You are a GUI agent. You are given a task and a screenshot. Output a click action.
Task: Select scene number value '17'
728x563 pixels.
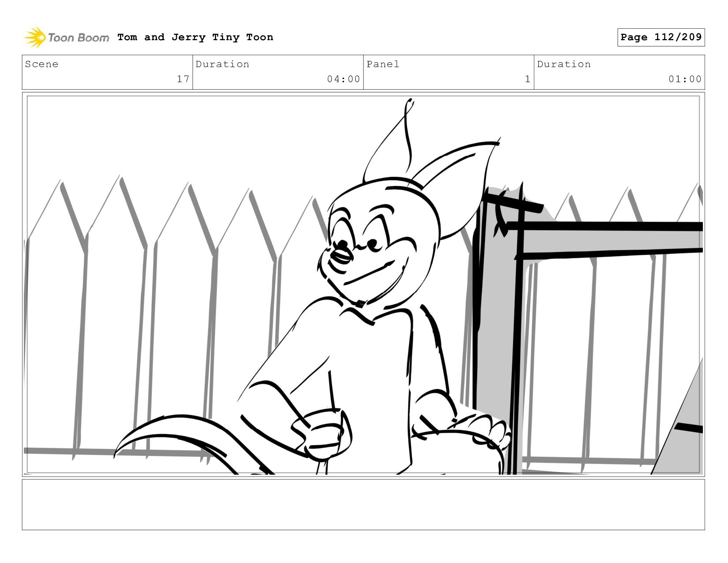(x=183, y=79)
